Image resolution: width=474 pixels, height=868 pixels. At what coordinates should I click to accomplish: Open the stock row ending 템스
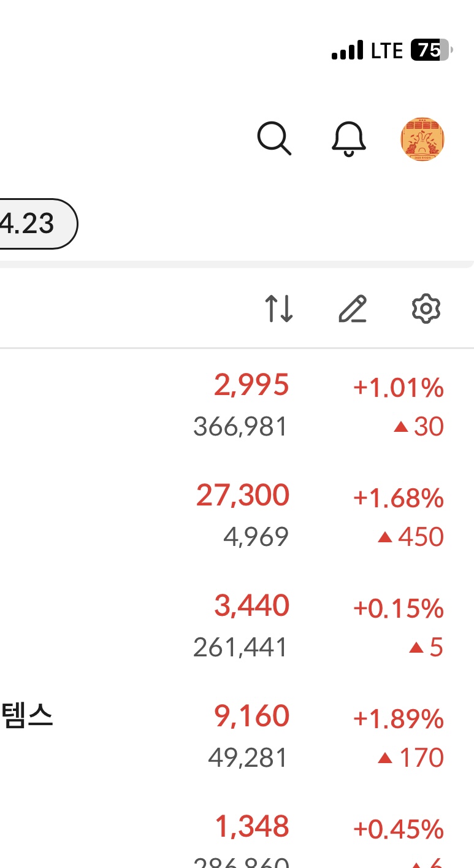[237, 736]
